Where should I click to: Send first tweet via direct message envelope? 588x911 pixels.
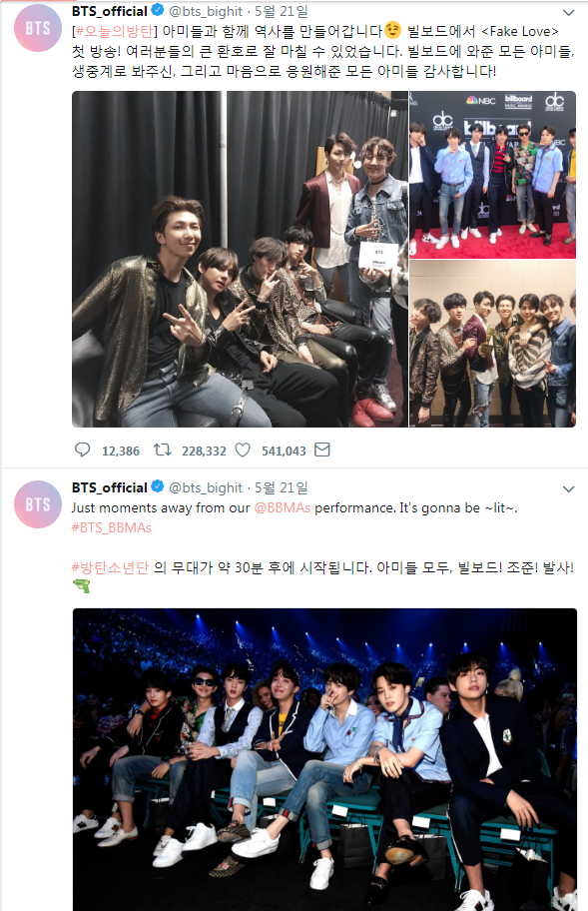[322, 450]
